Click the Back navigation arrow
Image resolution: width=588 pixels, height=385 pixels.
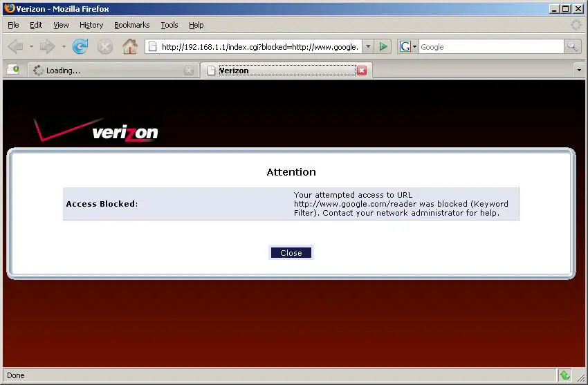16,47
